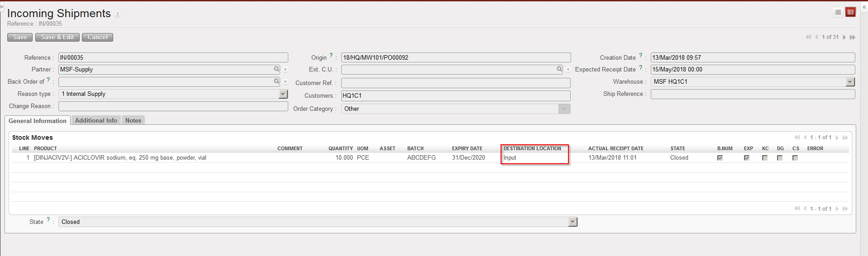The width and height of the screenshot is (868, 256).
Task: Click Ext. C.U. search icon
Action: pos(559,69)
